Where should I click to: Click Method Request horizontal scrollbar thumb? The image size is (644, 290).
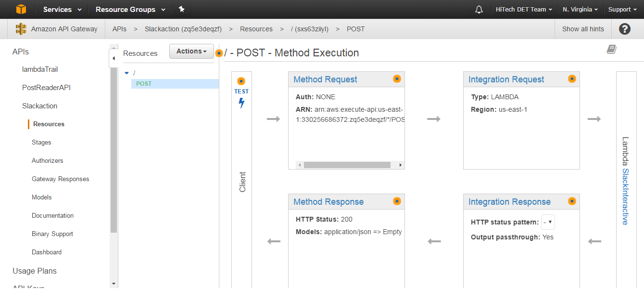click(x=347, y=165)
